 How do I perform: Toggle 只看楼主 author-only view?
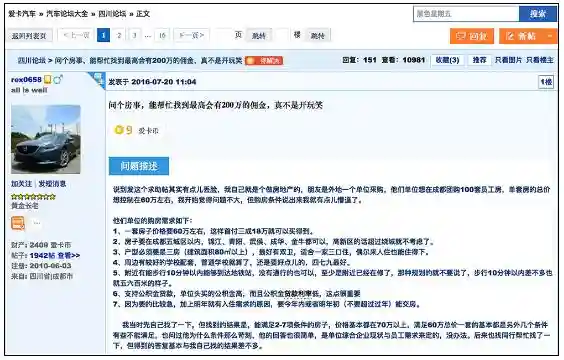[x=540, y=60]
